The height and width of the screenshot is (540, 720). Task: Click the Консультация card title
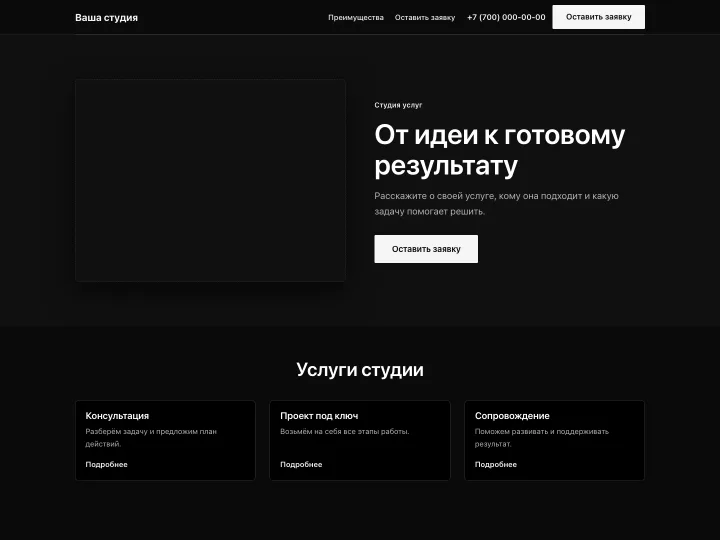[117, 416]
